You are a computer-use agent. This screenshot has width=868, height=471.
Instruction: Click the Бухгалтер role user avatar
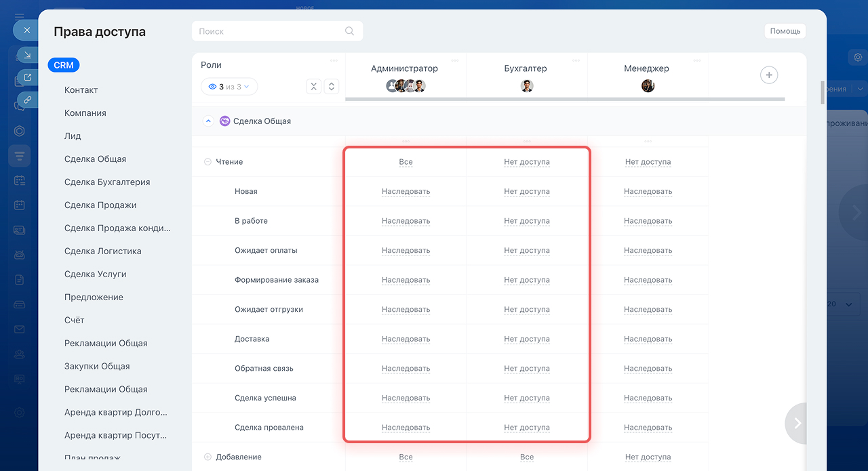point(527,86)
